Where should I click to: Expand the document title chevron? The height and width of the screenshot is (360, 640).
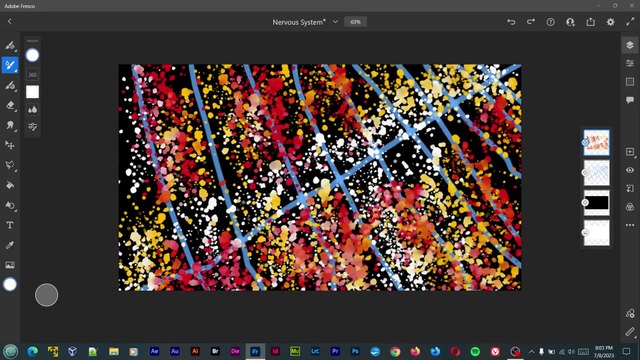(336, 22)
